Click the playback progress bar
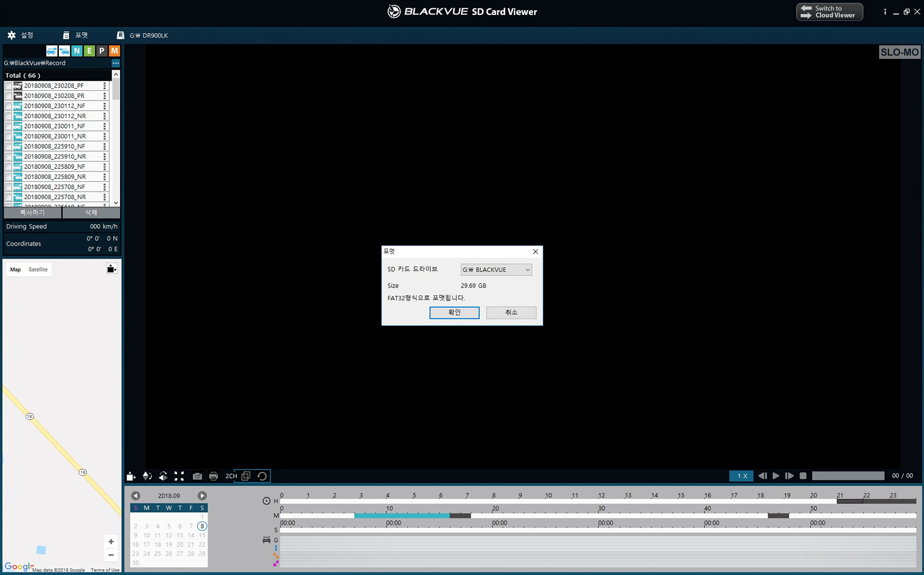 [x=848, y=476]
